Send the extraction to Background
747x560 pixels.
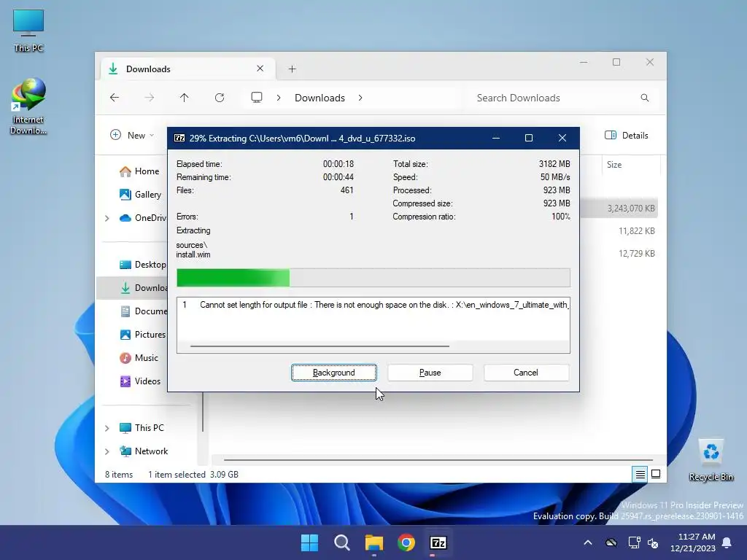click(x=333, y=373)
